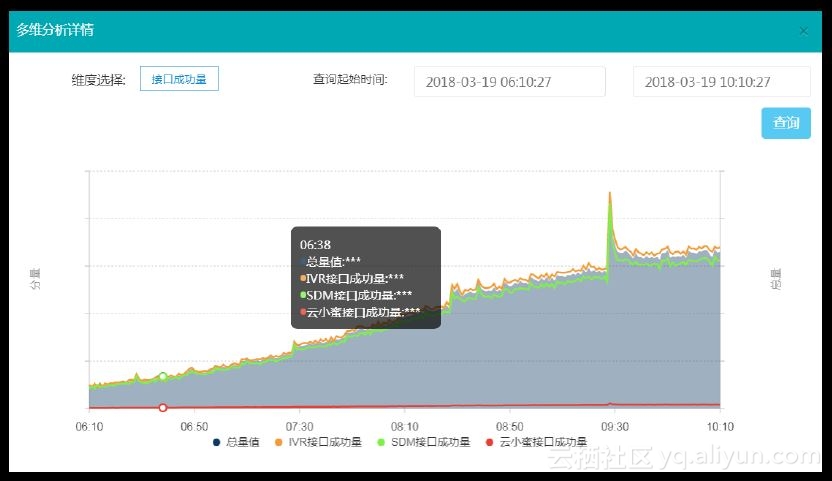Click the 06:38 tooltip time header

click(315, 245)
